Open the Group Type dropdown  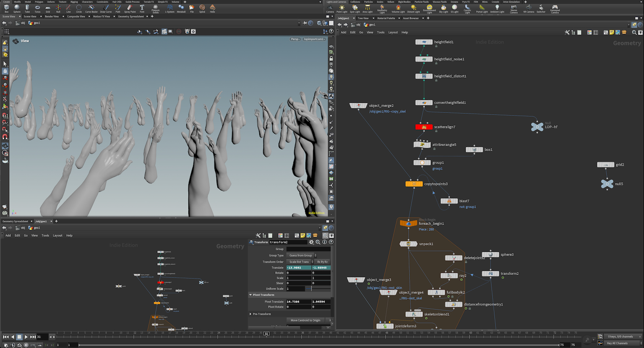[x=303, y=255]
